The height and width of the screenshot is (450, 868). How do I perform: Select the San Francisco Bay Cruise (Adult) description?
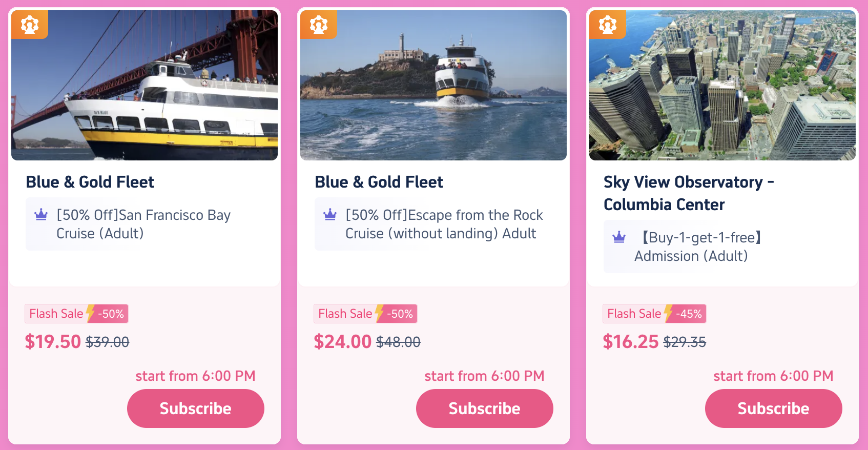click(x=143, y=224)
